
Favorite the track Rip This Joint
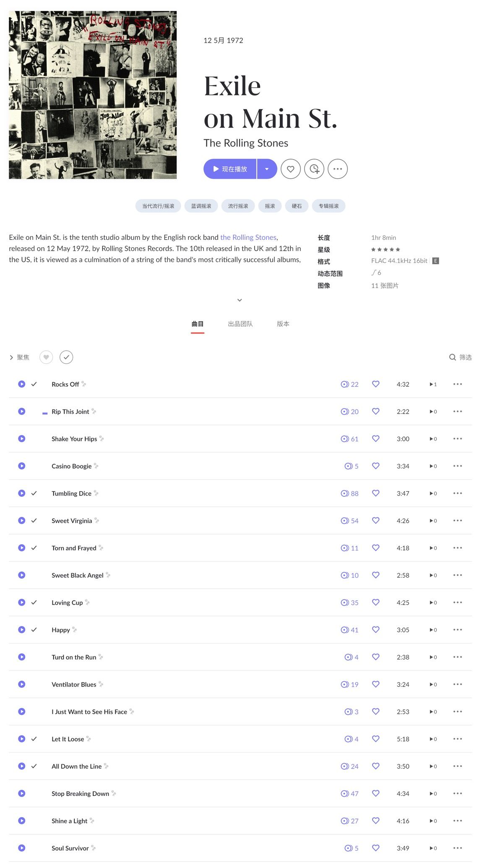pos(376,411)
